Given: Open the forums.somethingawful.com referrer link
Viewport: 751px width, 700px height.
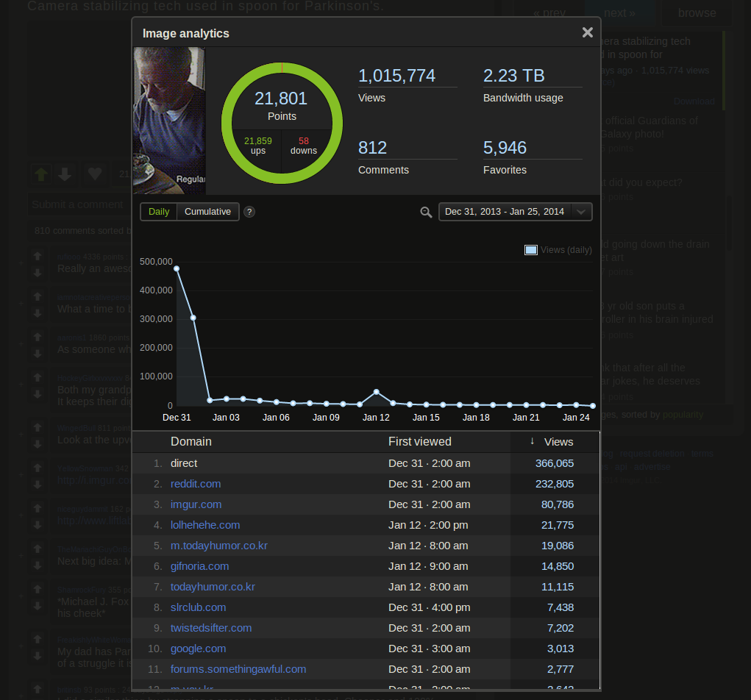Looking at the screenshot, I should (238, 669).
